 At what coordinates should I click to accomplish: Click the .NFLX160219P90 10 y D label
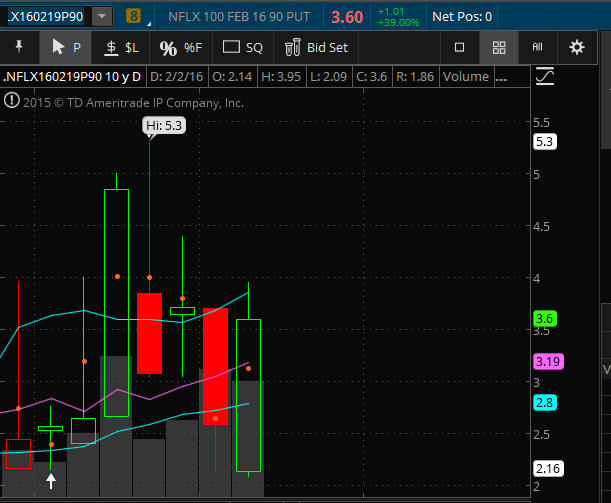[73, 77]
